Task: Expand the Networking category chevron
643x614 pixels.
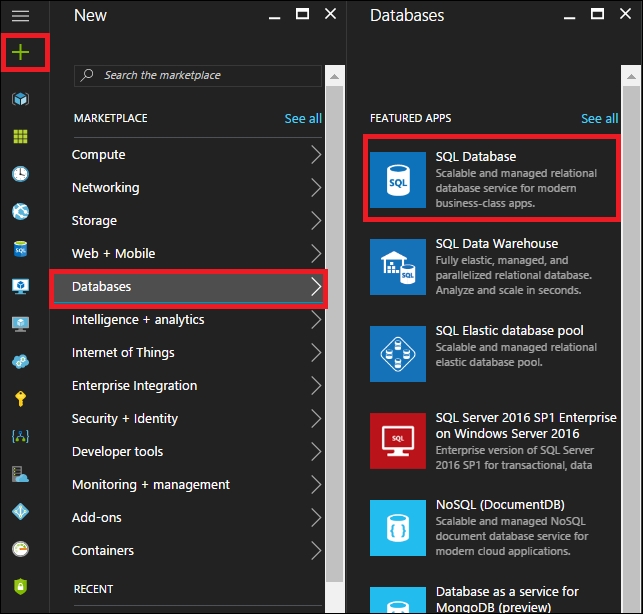Action: pyautogui.click(x=316, y=187)
